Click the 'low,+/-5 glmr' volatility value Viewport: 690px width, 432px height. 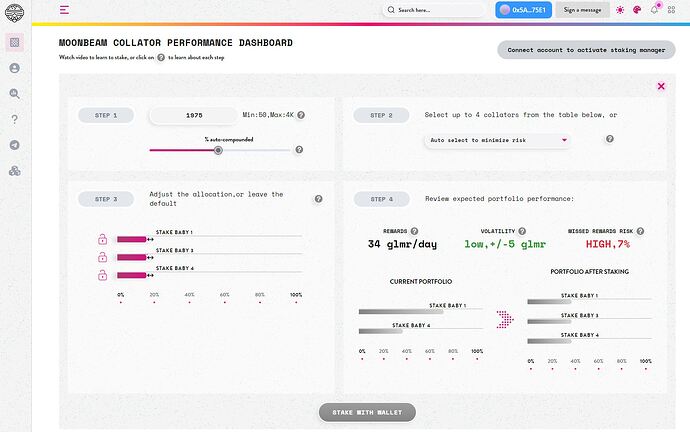tap(505, 244)
